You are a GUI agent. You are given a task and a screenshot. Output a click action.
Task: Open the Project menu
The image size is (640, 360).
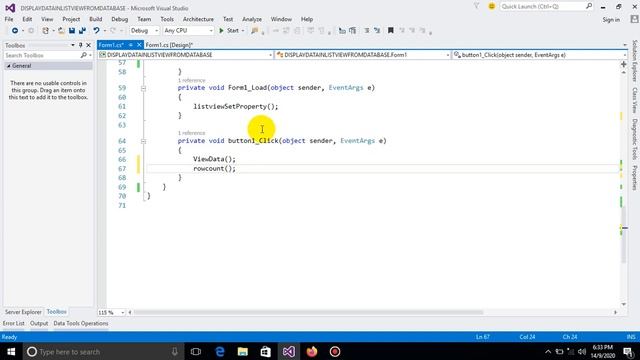[x=71, y=19]
